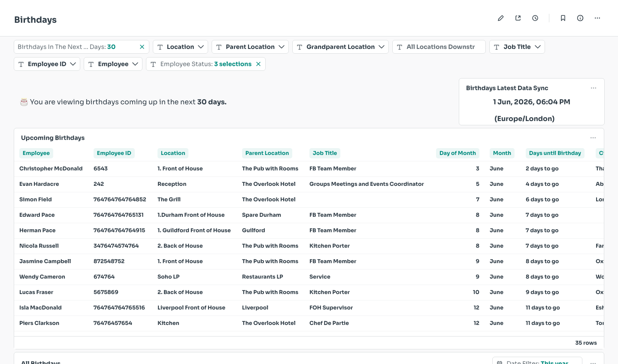Open the info circle icon

[580, 18]
